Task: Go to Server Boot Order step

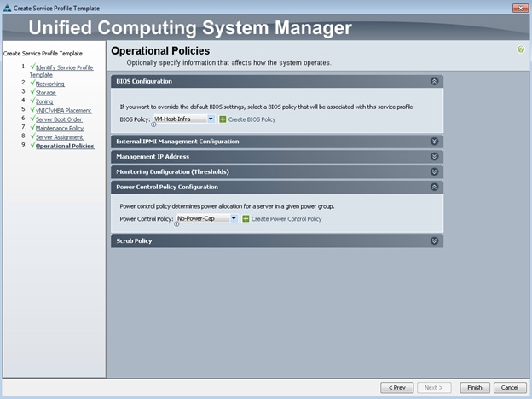Action: coord(59,119)
